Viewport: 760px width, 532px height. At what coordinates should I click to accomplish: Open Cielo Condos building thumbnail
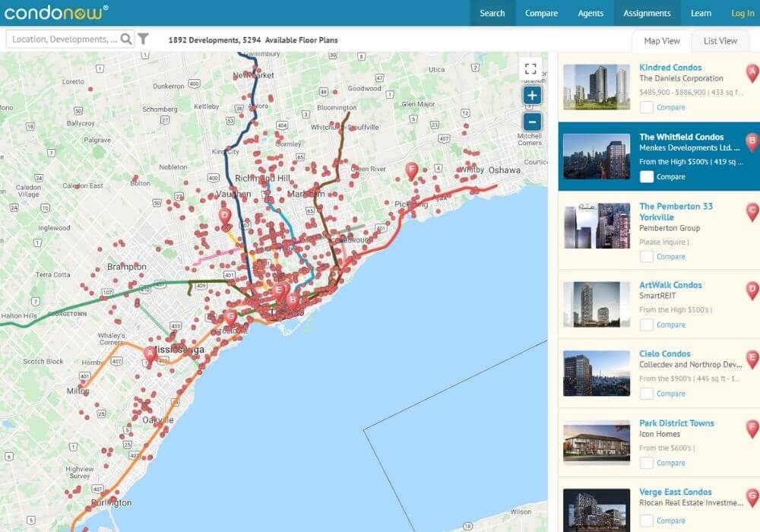[x=597, y=373]
